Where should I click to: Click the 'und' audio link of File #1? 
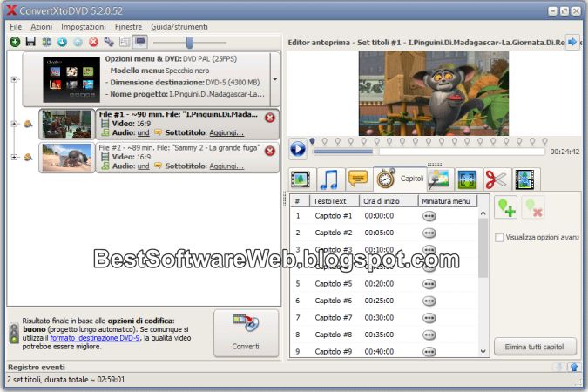tap(143, 132)
